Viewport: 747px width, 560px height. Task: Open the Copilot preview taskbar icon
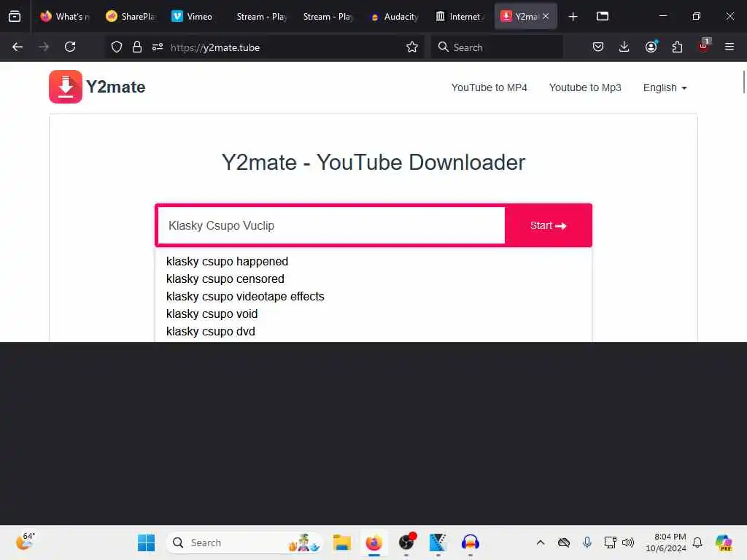click(724, 542)
